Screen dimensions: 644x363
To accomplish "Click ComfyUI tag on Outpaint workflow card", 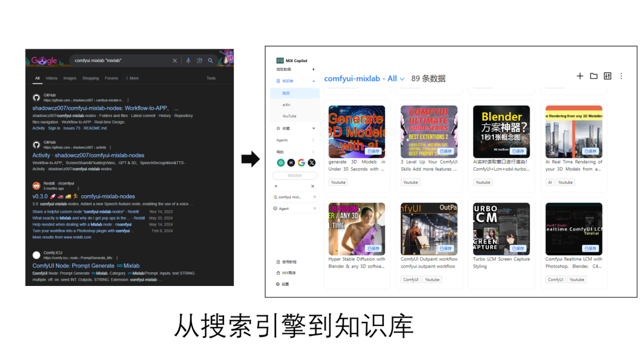I will click(411, 279).
